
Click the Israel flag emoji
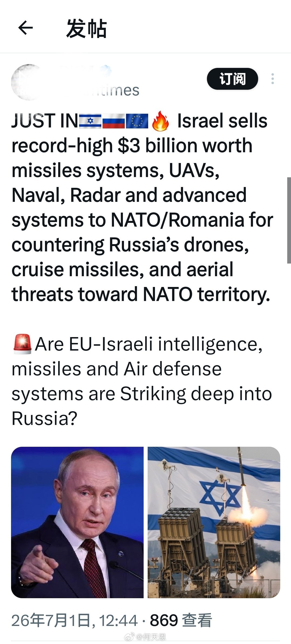coord(90,121)
